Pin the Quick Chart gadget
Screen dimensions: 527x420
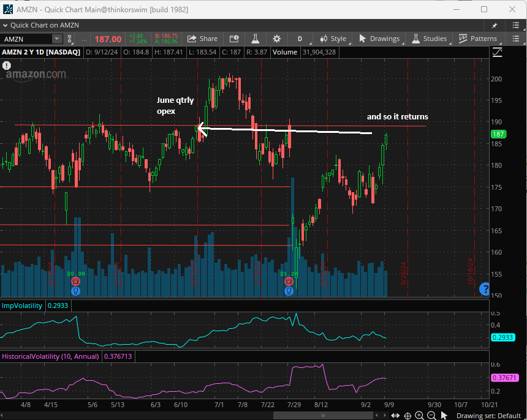pos(495,26)
